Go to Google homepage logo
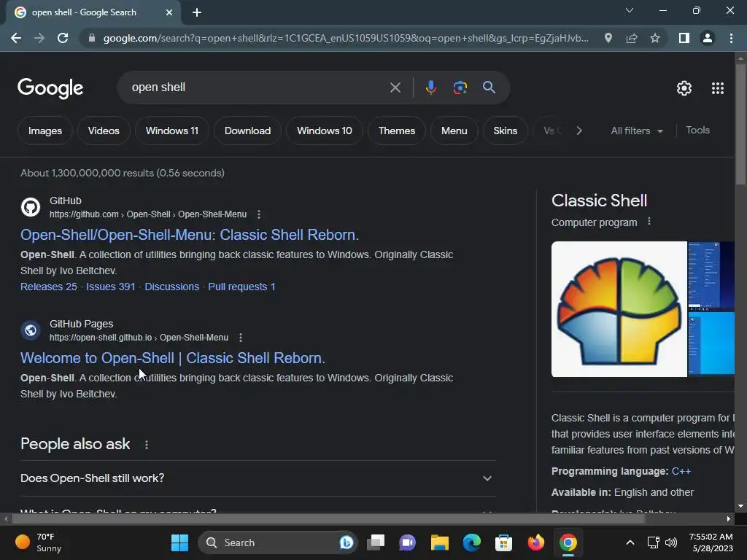Viewport: 747px width, 560px height. 50,88
